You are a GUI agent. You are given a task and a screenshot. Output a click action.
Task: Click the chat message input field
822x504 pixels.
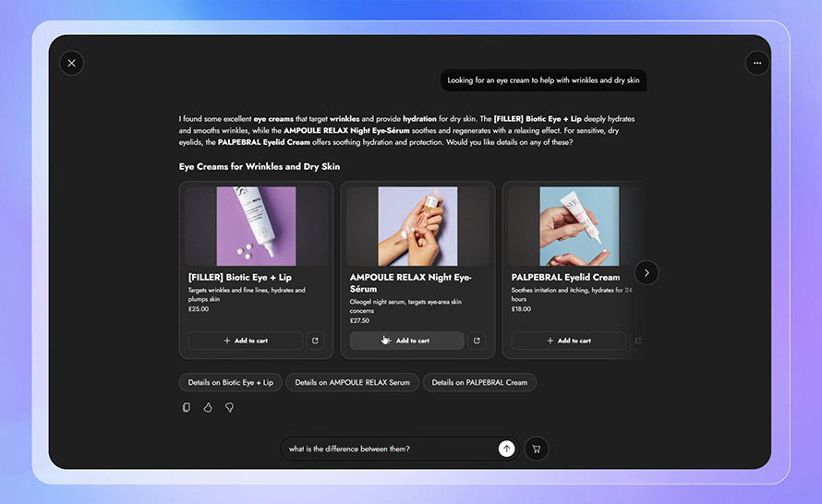(x=388, y=449)
